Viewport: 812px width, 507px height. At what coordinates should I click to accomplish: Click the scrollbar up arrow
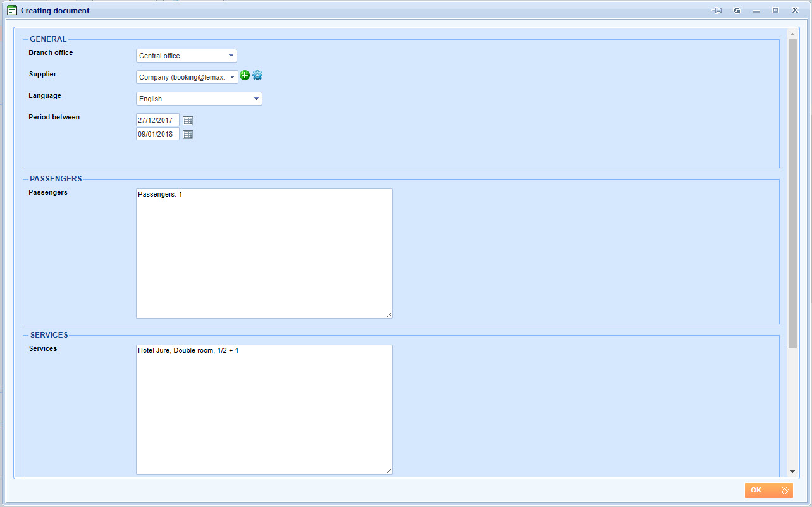tap(792, 34)
